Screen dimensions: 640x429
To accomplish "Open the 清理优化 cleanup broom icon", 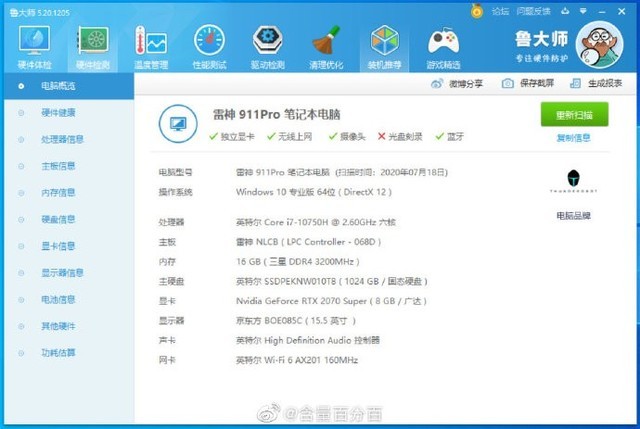I will pos(326,40).
